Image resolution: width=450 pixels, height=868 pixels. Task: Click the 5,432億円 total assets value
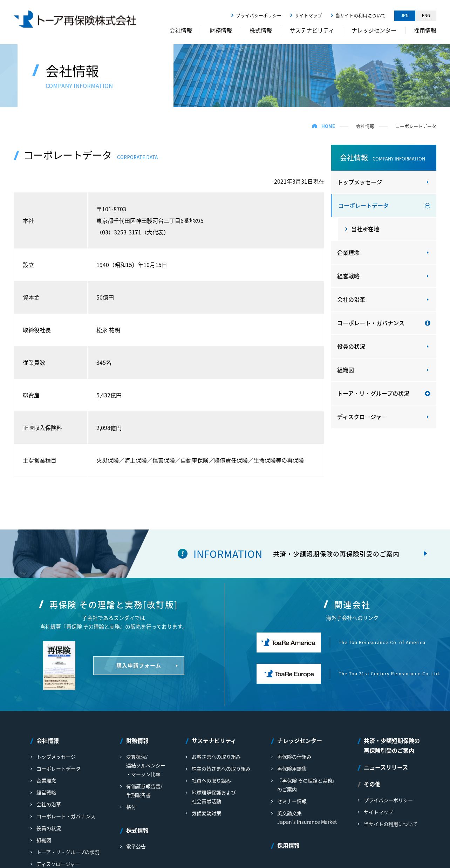[x=109, y=395]
